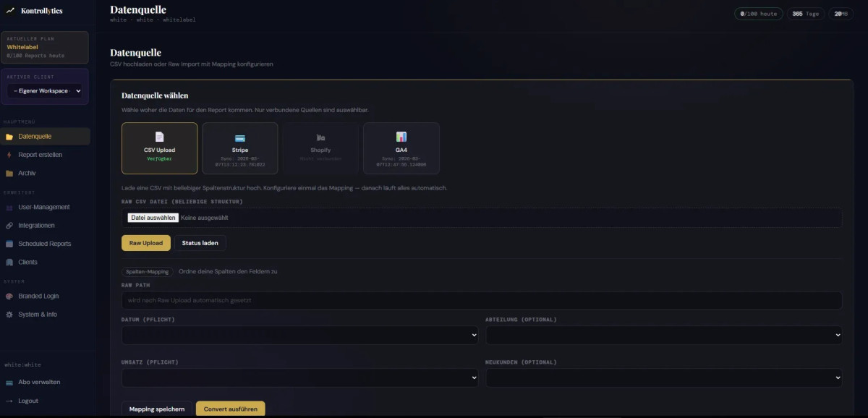Screen dimensions: 868x418
Task: Click the link icon beside Integrationen
Action: click(x=9, y=225)
